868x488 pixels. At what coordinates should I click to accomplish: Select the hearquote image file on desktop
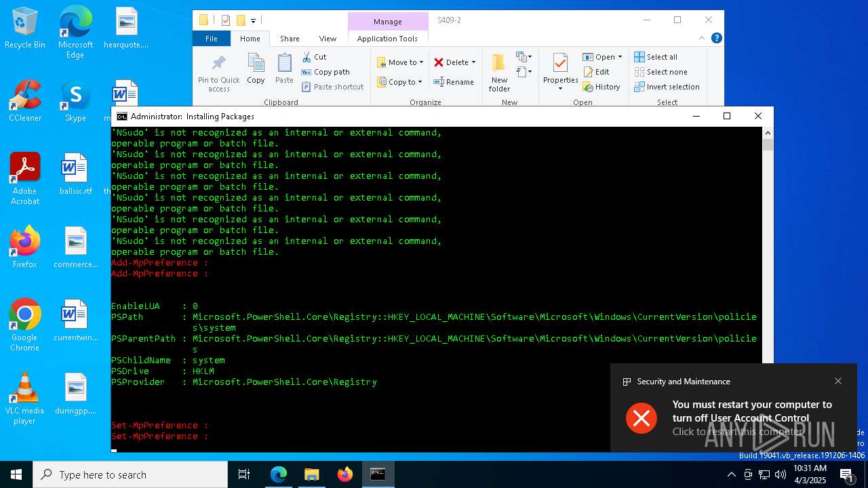coord(126,28)
